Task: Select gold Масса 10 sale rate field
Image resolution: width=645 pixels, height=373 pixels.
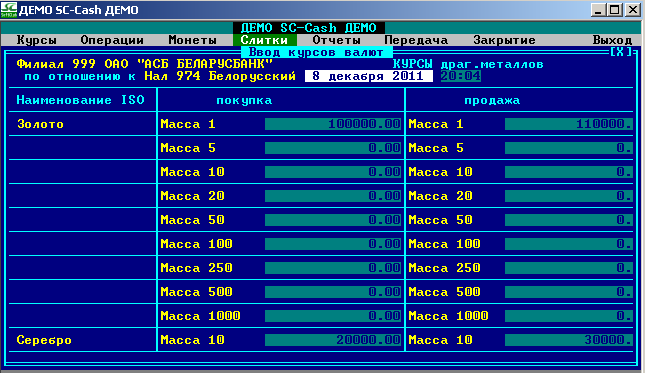Action: point(568,172)
